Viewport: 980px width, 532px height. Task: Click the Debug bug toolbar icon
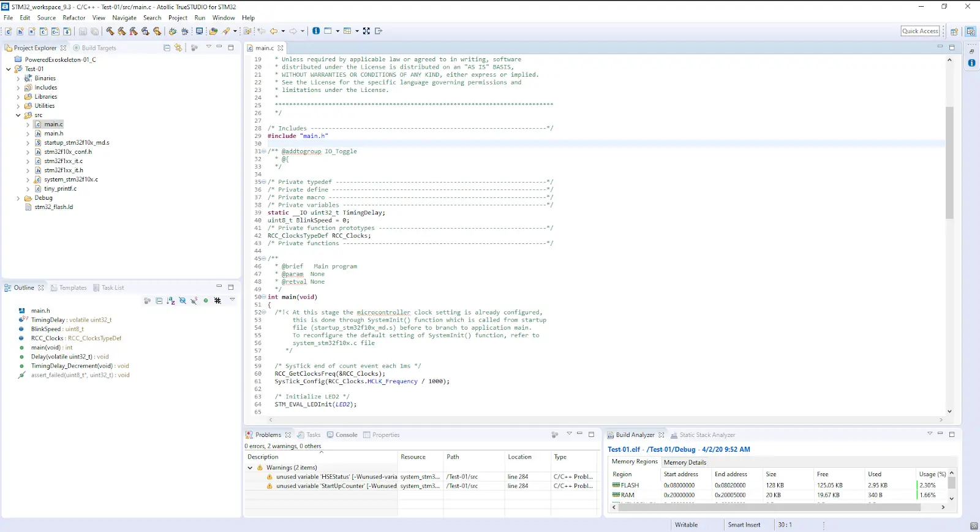[173, 31]
